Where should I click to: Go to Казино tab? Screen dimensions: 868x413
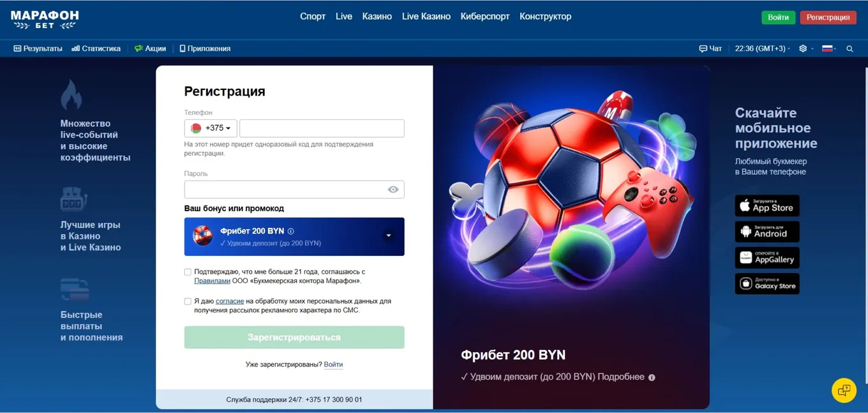tap(377, 17)
